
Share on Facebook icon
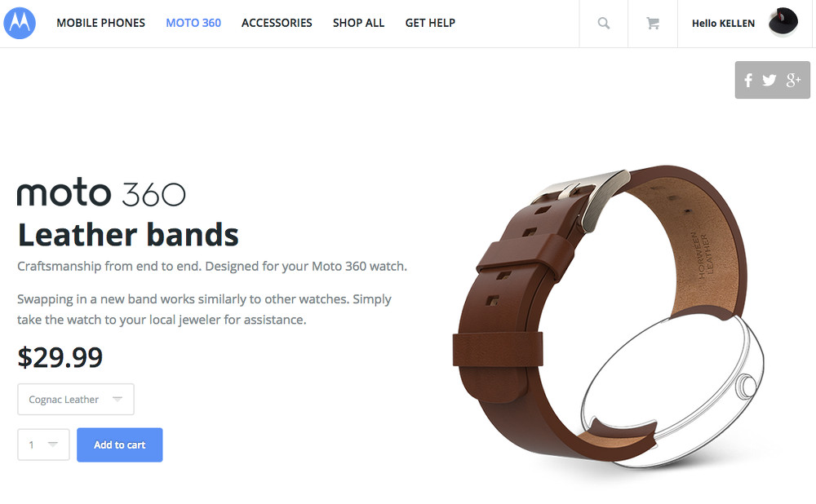click(748, 80)
